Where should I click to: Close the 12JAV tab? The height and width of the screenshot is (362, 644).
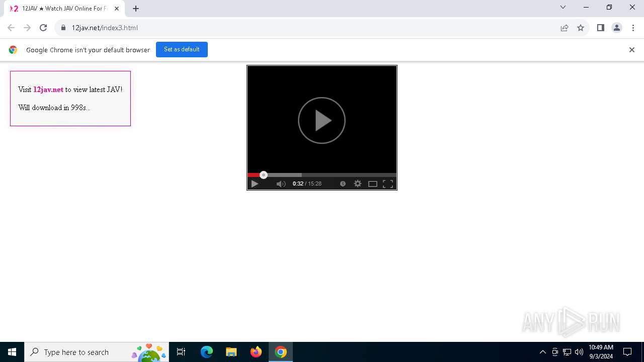coord(117,9)
